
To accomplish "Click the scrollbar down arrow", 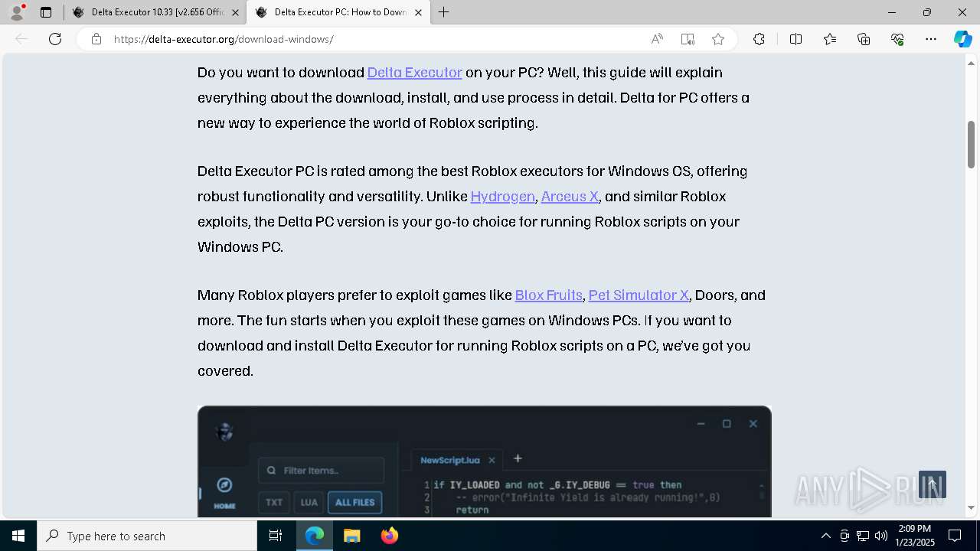I will [x=971, y=507].
